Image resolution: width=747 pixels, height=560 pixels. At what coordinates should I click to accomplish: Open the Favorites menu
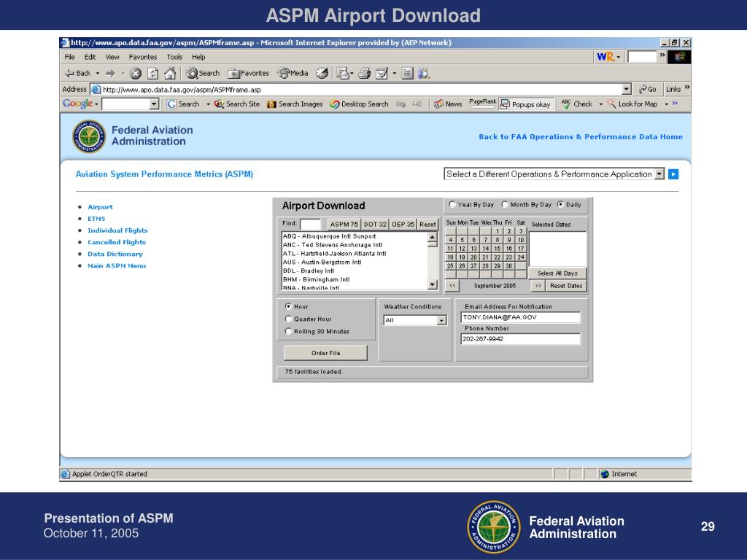pos(143,57)
